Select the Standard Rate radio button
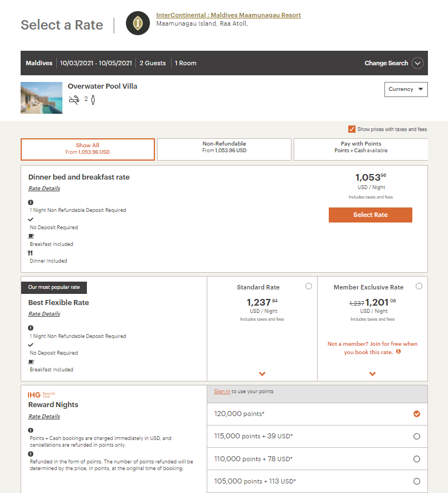The height and width of the screenshot is (493, 448). [309, 286]
